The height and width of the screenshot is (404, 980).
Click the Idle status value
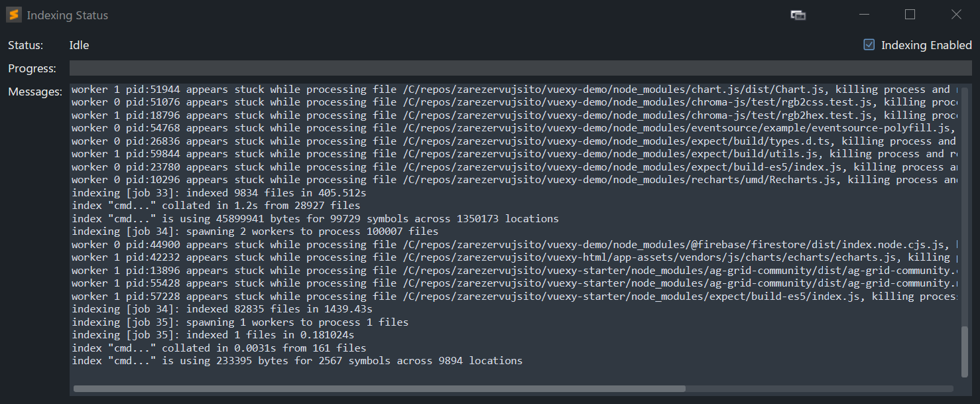click(x=79, y=45)
